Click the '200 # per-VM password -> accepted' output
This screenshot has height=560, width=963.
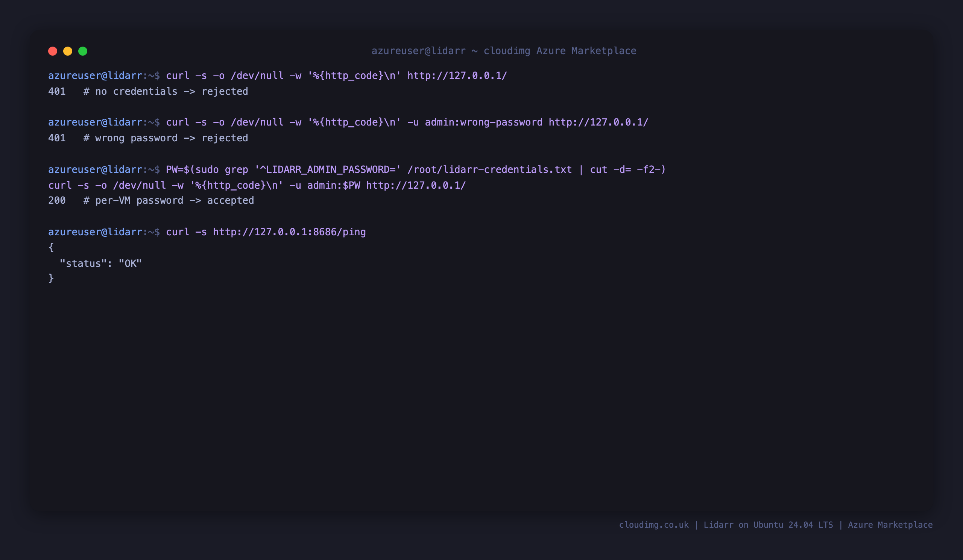[x=151, y=200]
